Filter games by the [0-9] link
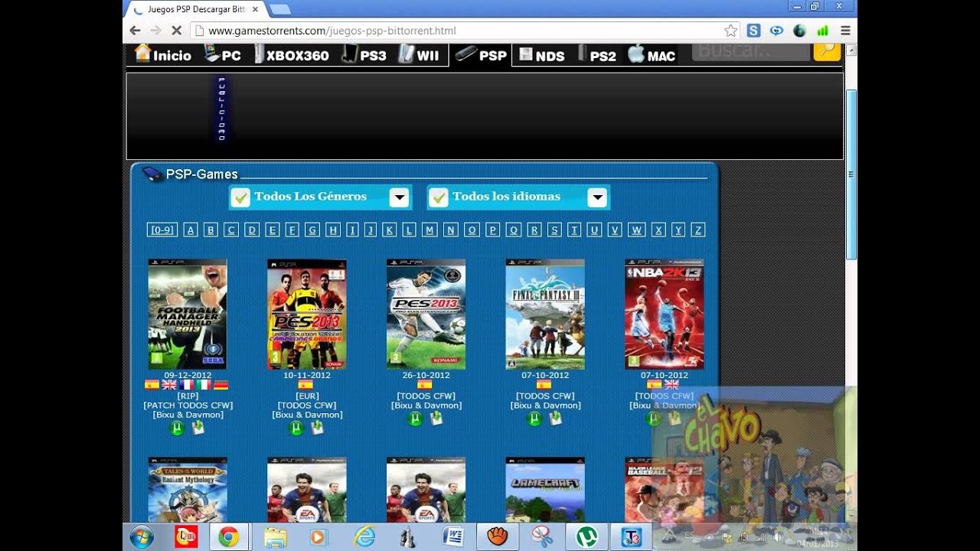The height and width of the screenshot is (551, 980). [x=162, y=230]
